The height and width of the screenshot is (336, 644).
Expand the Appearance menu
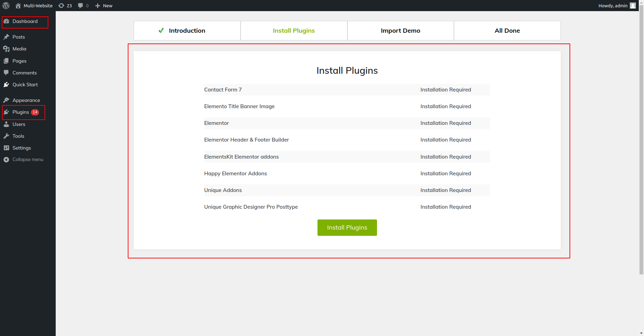(x=26, y=100)
